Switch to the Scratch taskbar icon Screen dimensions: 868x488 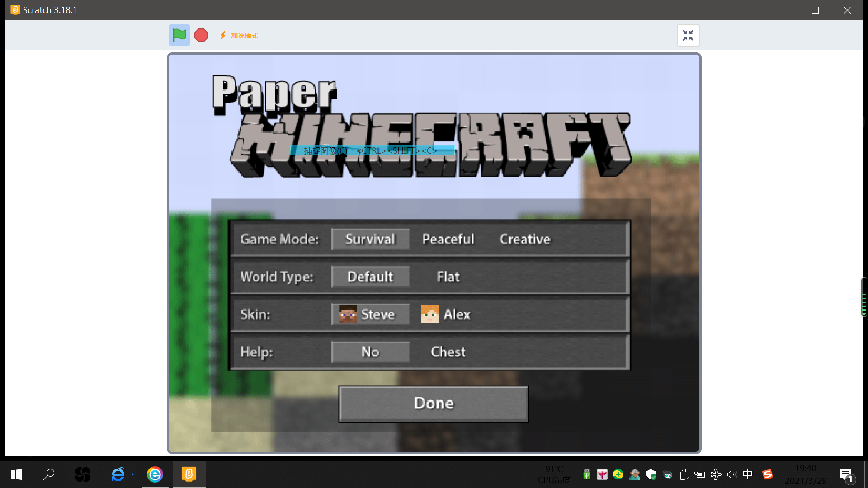click(x=189, y=474)
